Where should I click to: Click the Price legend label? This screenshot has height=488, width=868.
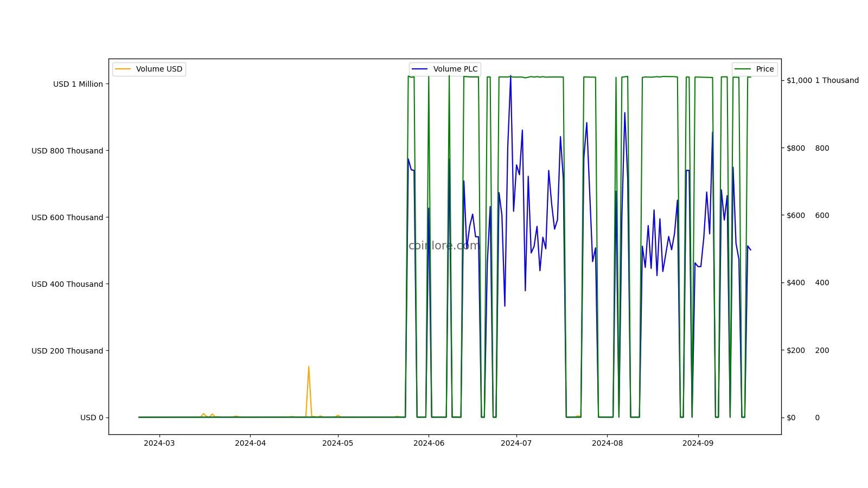[x=765, y=69]
